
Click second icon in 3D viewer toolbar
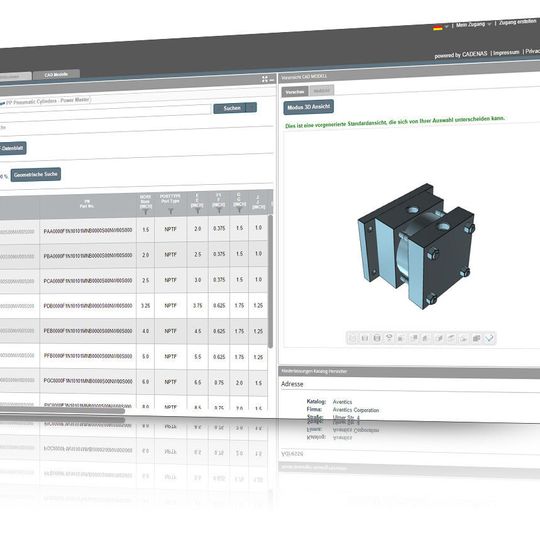tap(365, 338)
